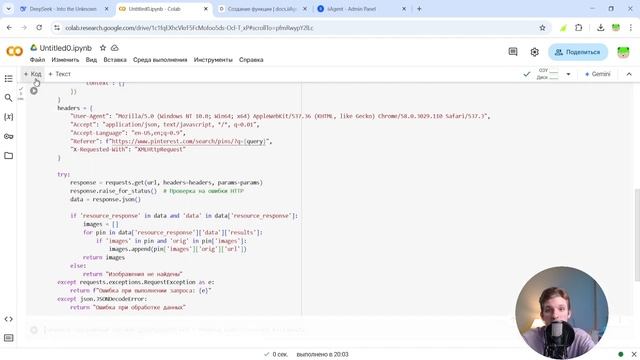640x360 pixels.
Task: Open the browser three-dot menu
Action: tap(631, 28)
